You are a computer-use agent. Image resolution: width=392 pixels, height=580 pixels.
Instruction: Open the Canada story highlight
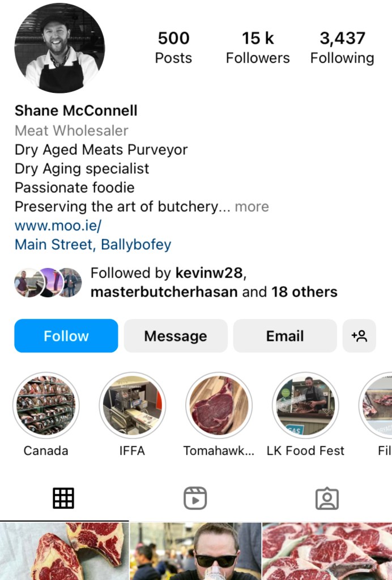pyautogui.click(x=46, y=406)
